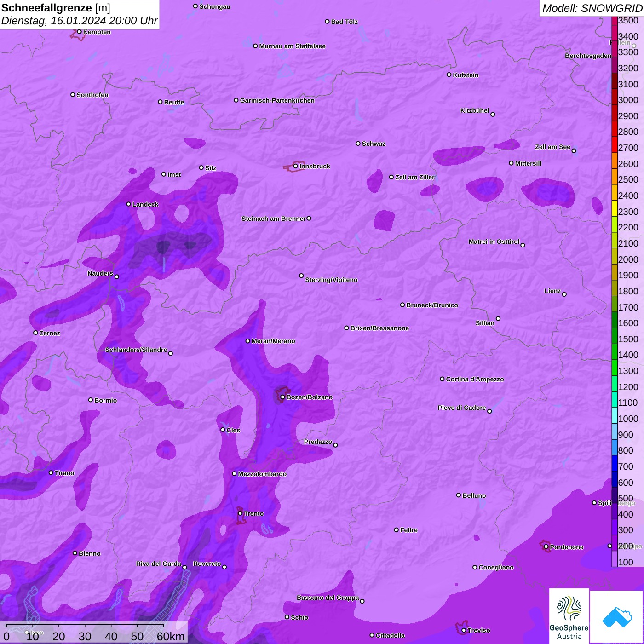Image resolution: width=644 pixels, height=644 pixels.
Task: Click the 60km scale bar label
Action: pyautogui.click(x=171, y=636)
